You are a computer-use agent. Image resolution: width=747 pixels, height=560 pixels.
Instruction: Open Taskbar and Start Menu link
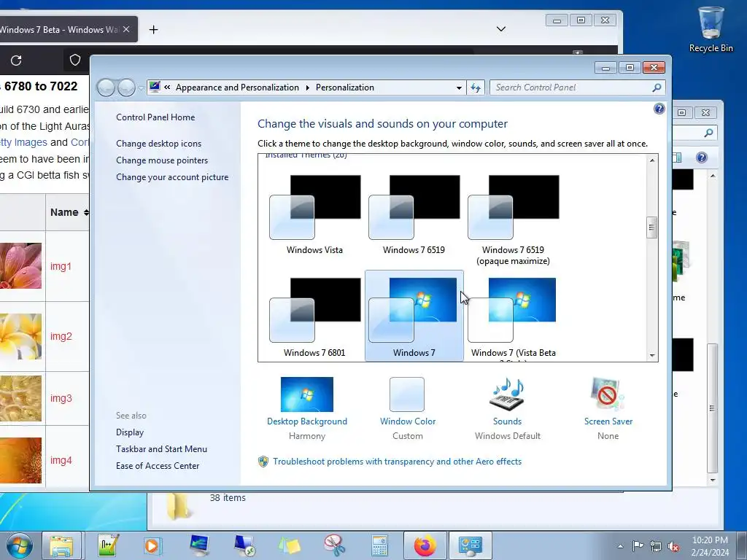(x=161, y=449)
